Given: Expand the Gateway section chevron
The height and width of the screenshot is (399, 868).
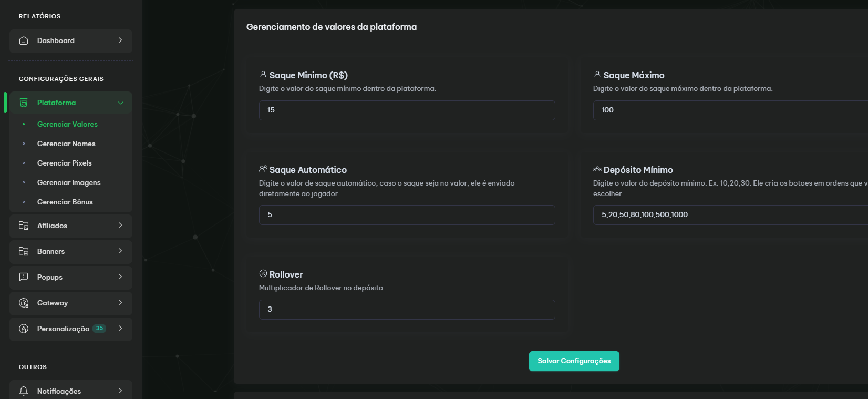Looking at the screenshot, I should click(121, 303).
